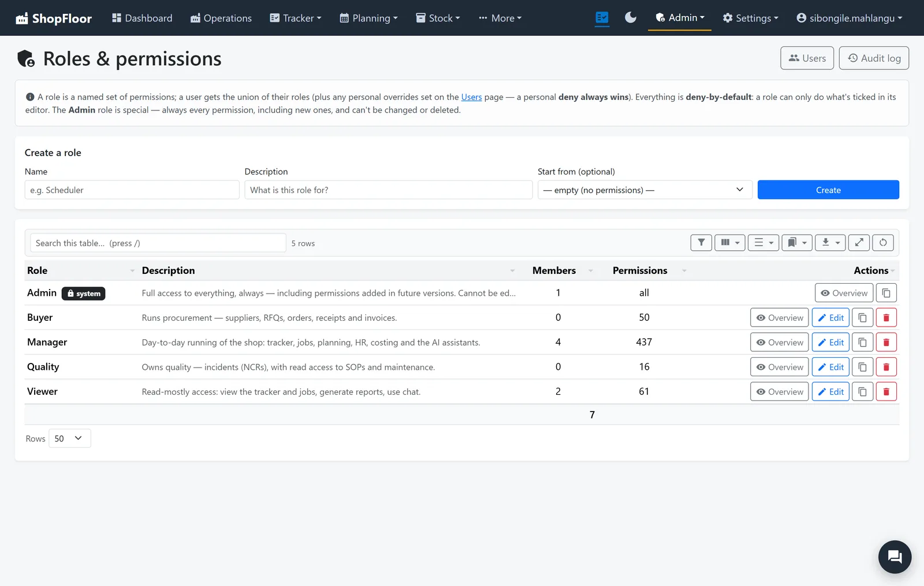Click the Viewer role name

pos(42,391)
